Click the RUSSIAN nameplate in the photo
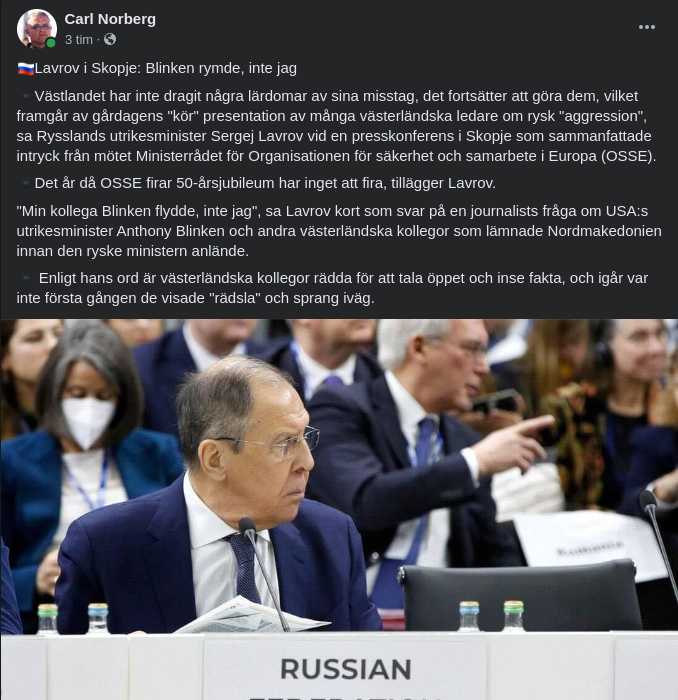 (x=345, y=670)
